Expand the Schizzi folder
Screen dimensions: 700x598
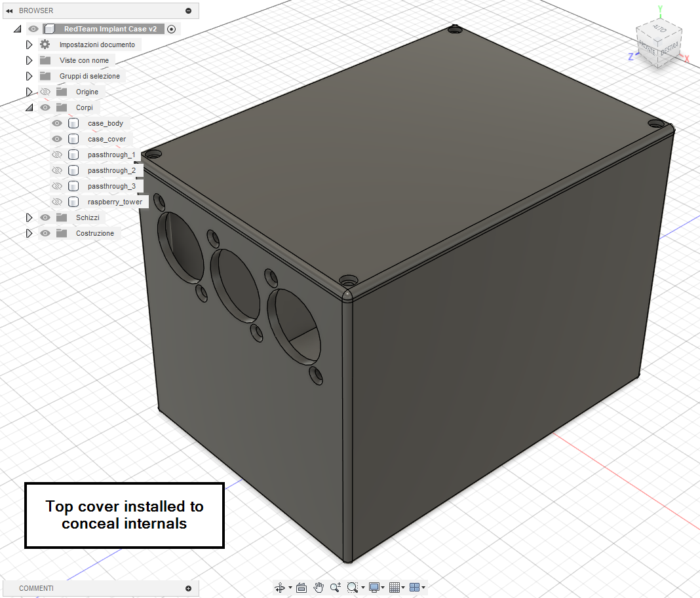(x=29, y=217)
